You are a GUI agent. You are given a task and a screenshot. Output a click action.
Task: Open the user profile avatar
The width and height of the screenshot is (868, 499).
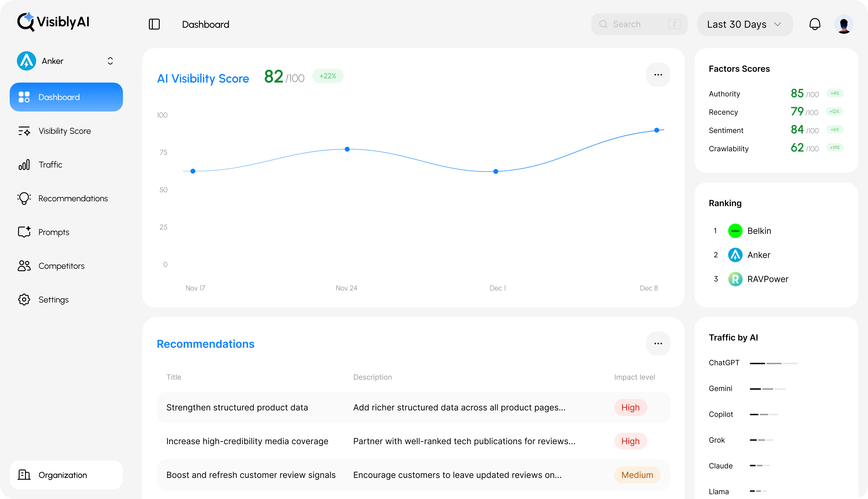click(x=844, y=24)
